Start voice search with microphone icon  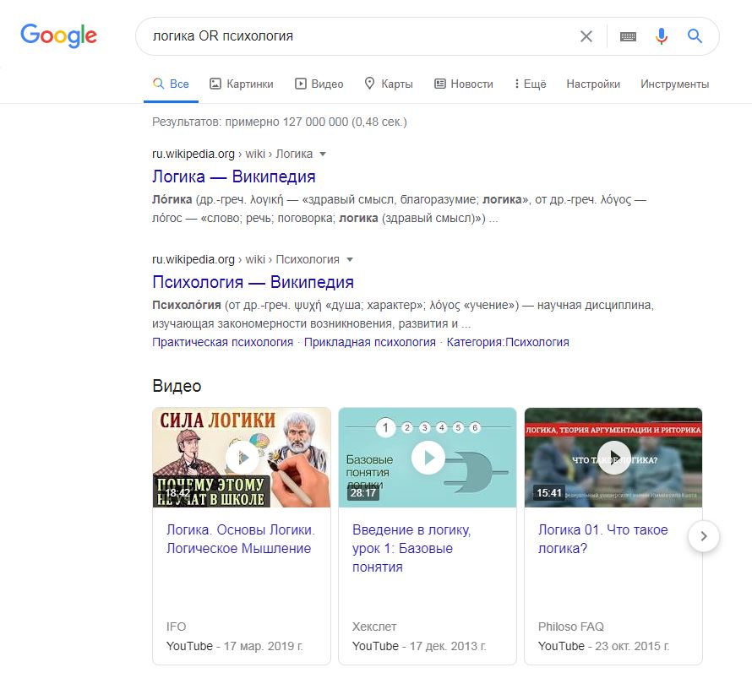pos(662,36)
